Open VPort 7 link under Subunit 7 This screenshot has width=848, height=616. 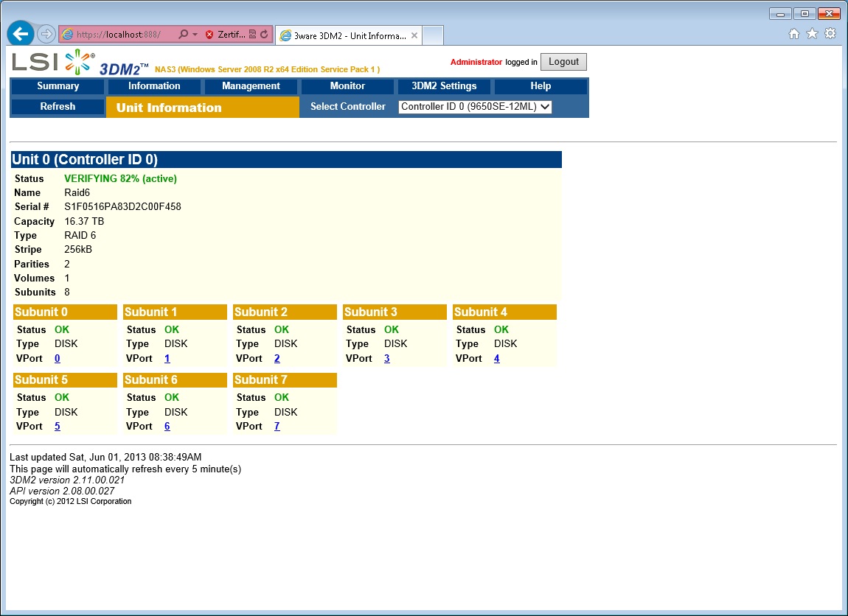click(x=277, y=427)
